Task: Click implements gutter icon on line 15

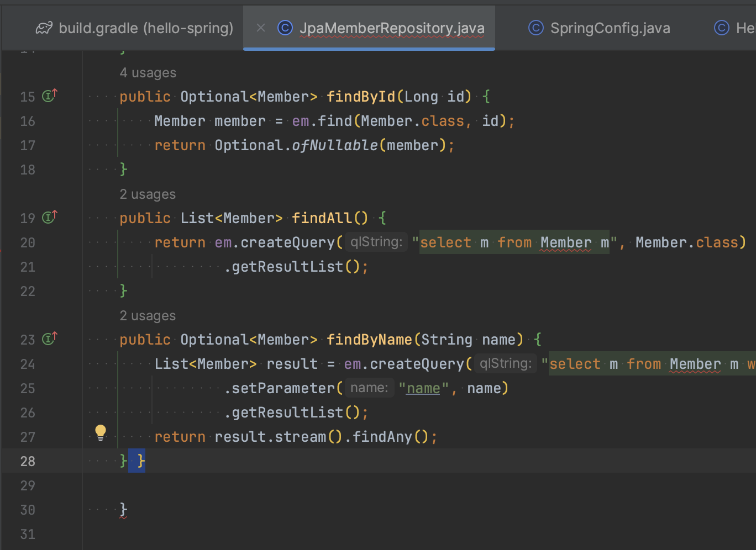Action: point(50,96)
